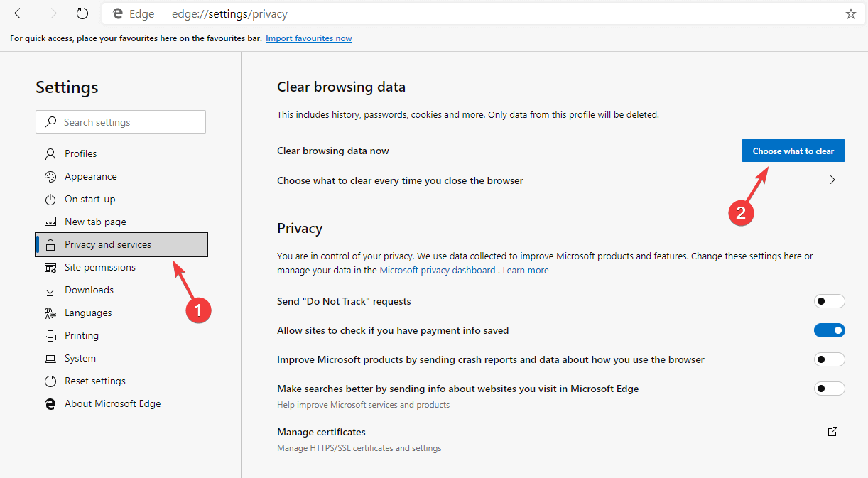This screenshot has height=478, width=868.
Task: Expand clear-on-close options chevron
Action: coord(832,180)
